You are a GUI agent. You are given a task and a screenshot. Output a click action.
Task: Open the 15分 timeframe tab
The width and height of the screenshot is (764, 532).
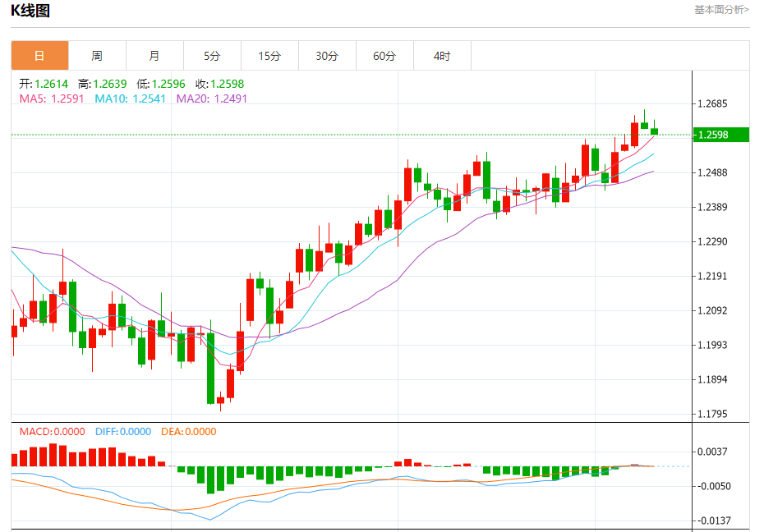270,56
